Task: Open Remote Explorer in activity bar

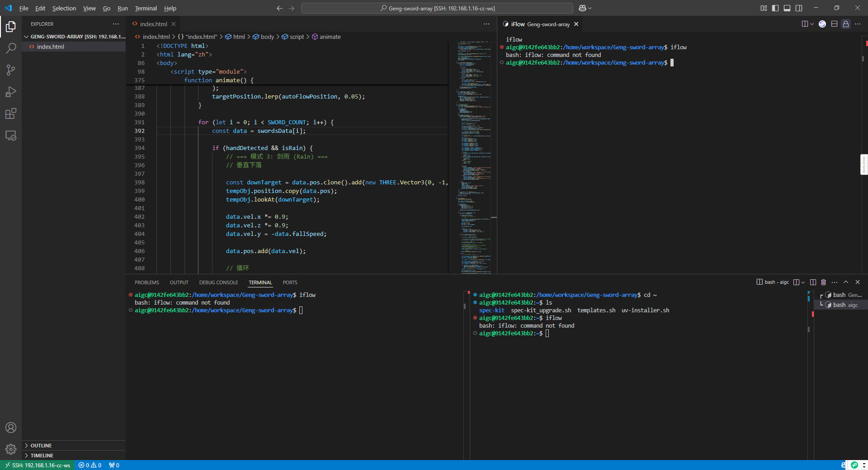Action: [11, 136]
